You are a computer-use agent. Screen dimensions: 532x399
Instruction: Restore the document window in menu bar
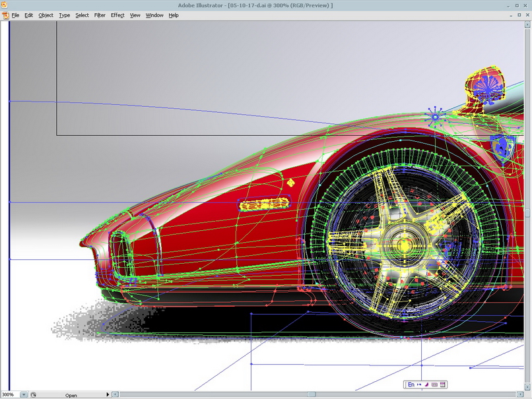point(519,15)
